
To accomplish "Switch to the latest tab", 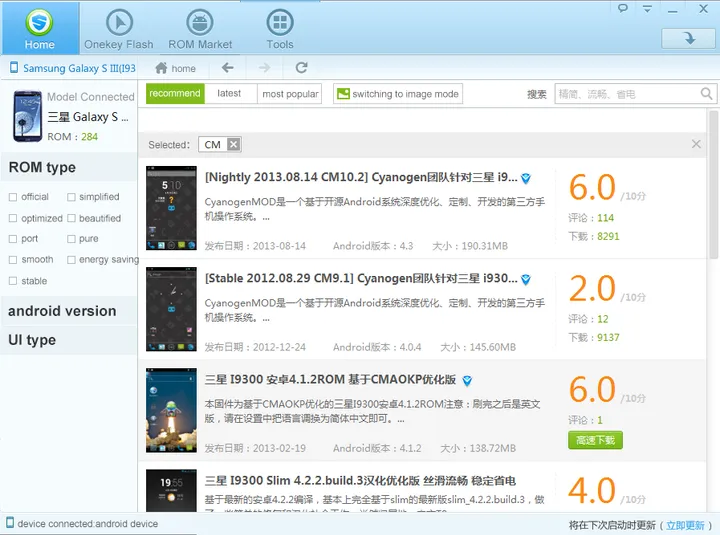I will (229, 94).
